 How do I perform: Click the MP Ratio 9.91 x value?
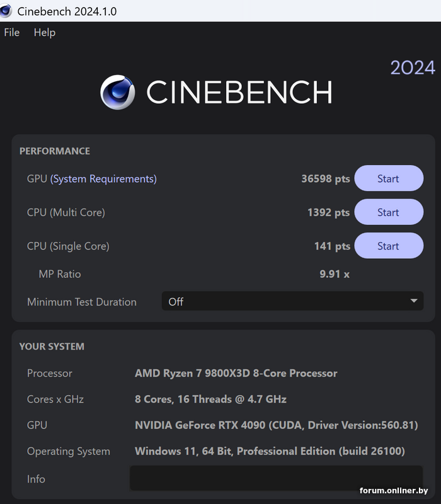point(335,274)
